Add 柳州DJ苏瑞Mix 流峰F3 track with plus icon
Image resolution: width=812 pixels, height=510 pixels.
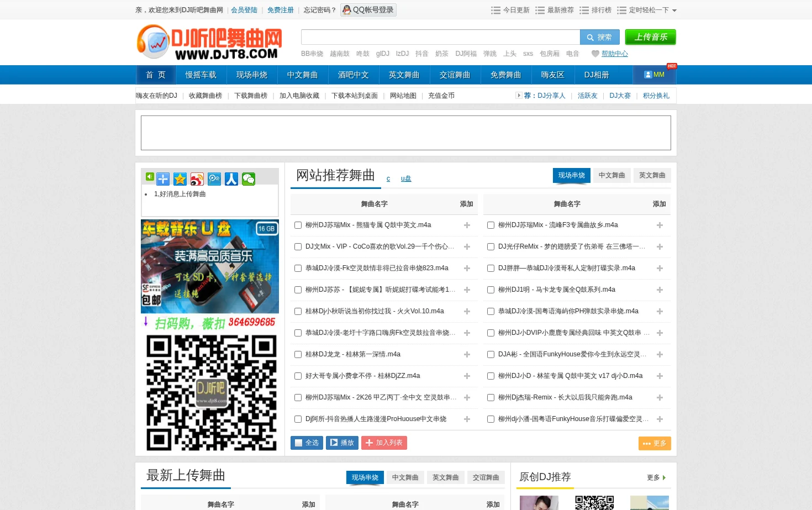click(660, 225)
